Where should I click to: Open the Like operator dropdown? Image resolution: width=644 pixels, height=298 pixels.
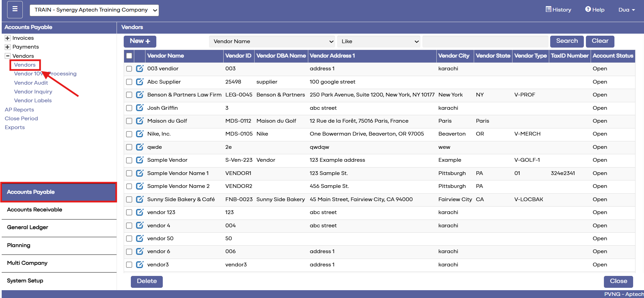(379, 41)
